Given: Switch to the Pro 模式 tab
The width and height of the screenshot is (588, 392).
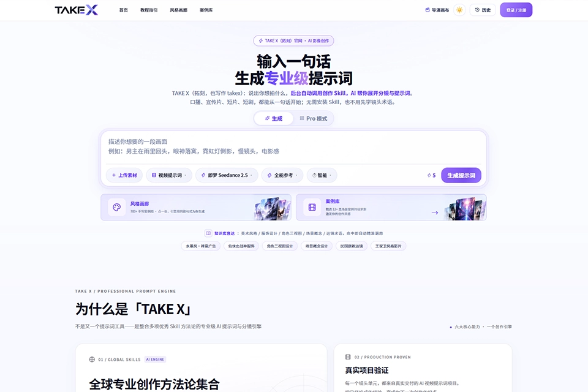Looking at the screenshot, I should (313, 119).
